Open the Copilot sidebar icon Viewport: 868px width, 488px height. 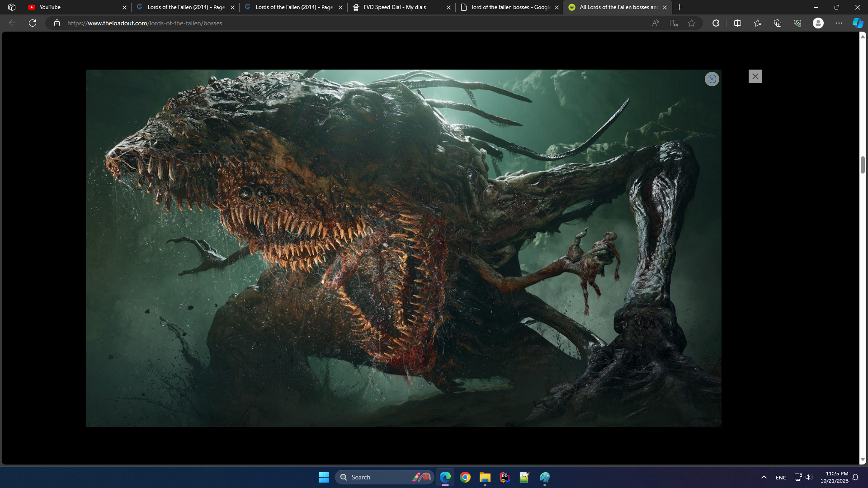858,23
